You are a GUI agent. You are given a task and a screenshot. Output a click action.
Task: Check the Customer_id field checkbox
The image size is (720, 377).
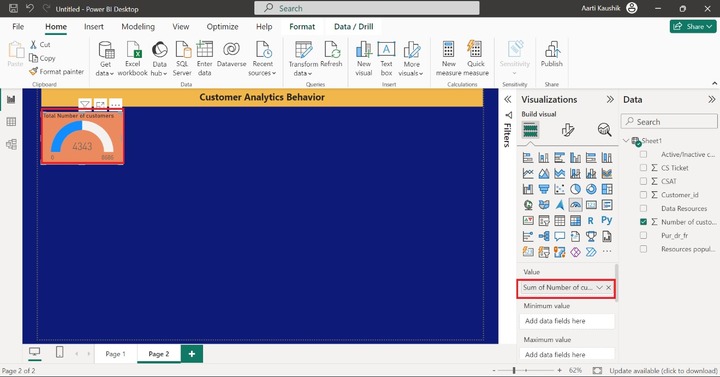tap(643, 195)
